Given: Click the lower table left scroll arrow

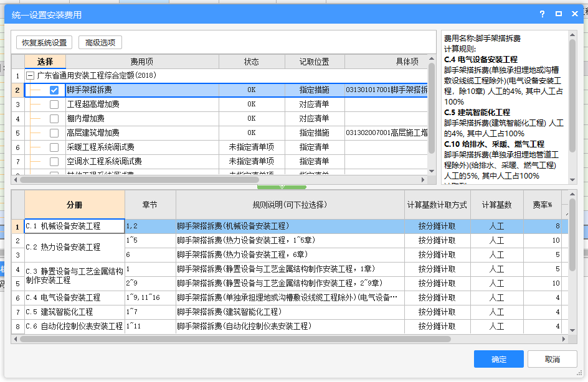Looking at the screenshot, I should [x=16, y=339].
